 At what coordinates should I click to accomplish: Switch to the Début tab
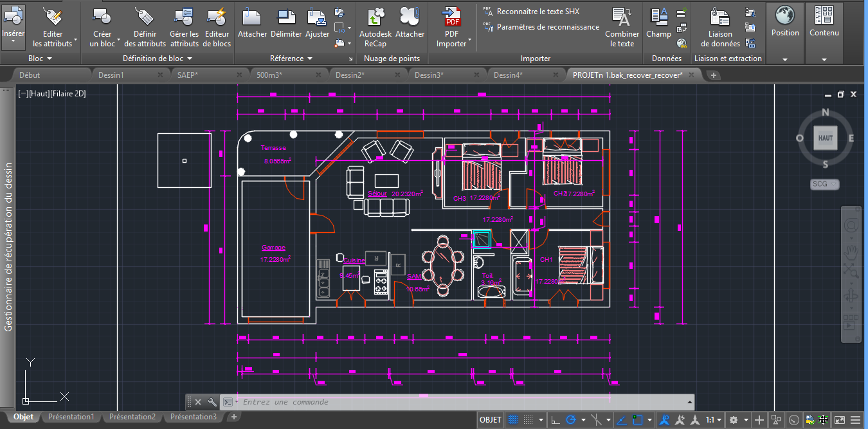(x=30, y=75)
